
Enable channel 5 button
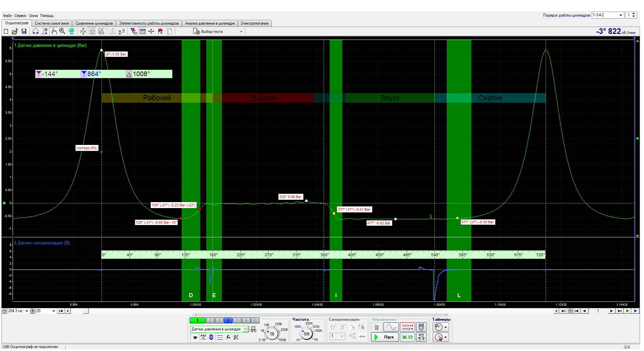237,320
